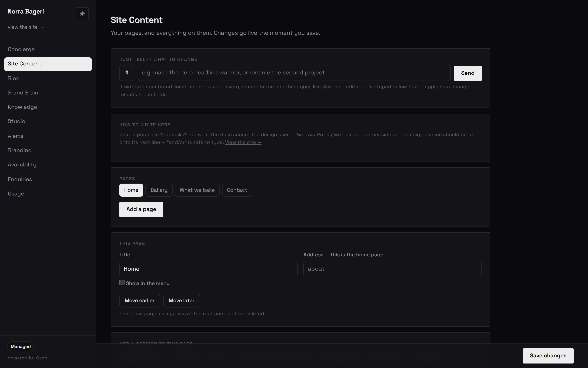Click the Send button

(x=468, y=73)
